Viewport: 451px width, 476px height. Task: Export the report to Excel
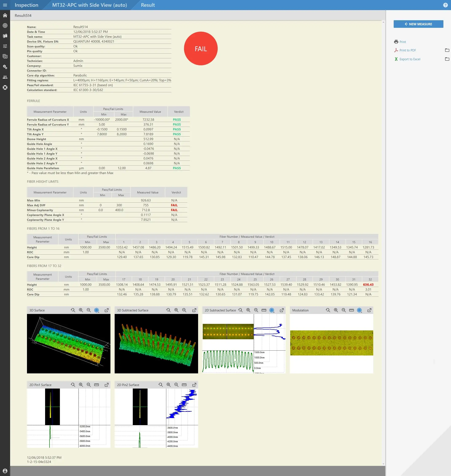[409, 59]
